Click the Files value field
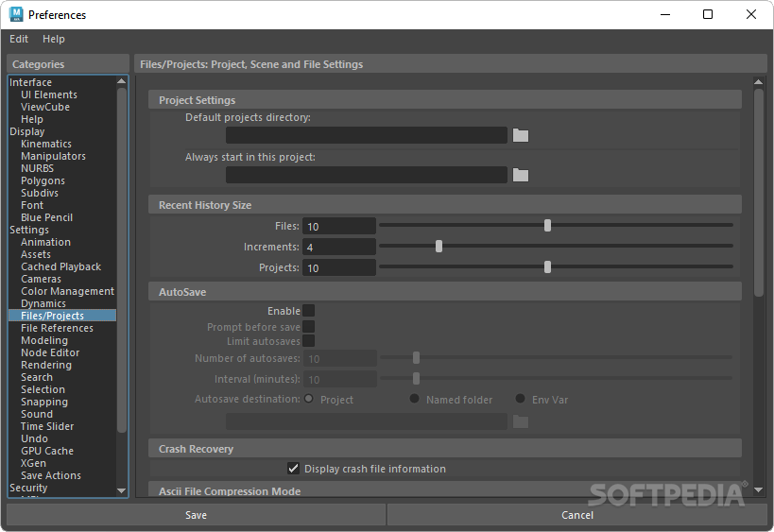Viewport: 774px width, 532px height. click(339, 226)
